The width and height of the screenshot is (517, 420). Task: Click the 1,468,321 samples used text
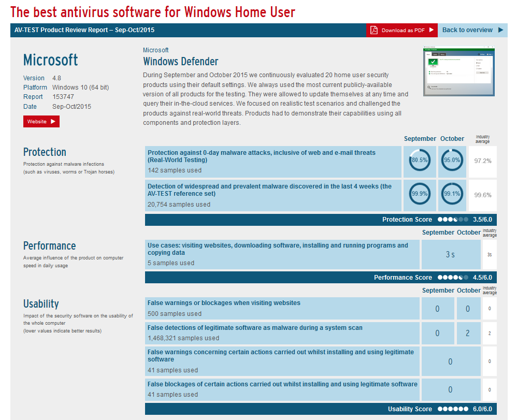click(x=183, y=338)
